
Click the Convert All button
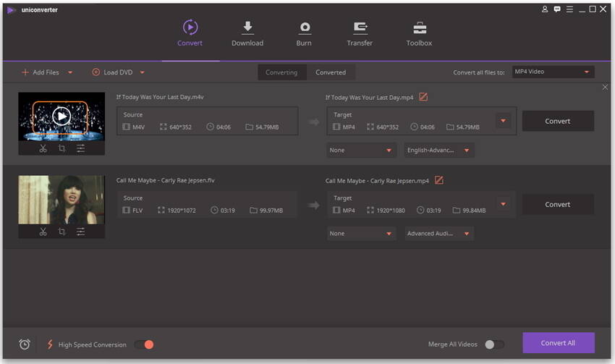(x=559, y=343)
